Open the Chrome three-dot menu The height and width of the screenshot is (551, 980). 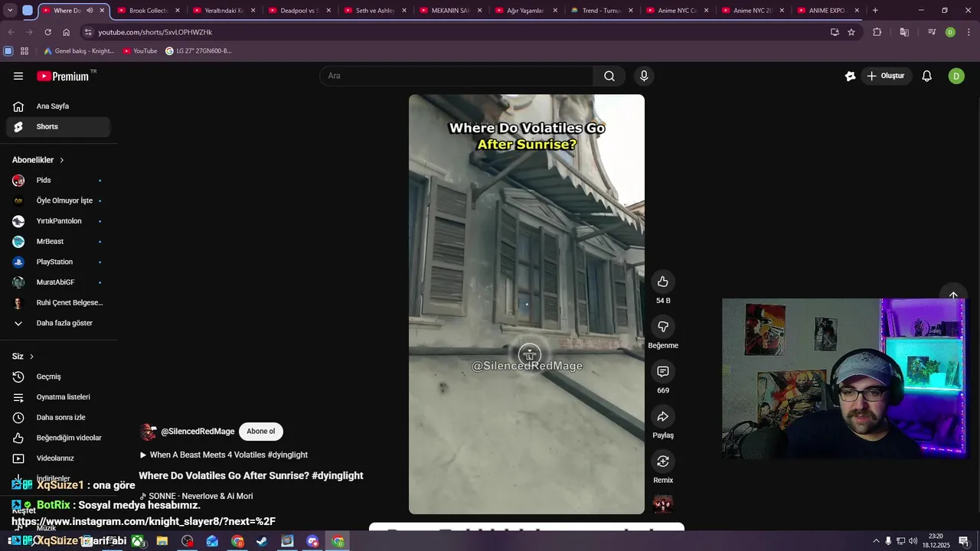[969, 32]
